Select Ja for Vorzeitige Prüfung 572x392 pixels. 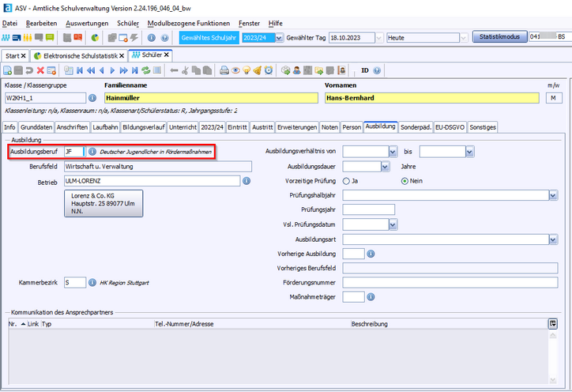(x=346, y=181)
